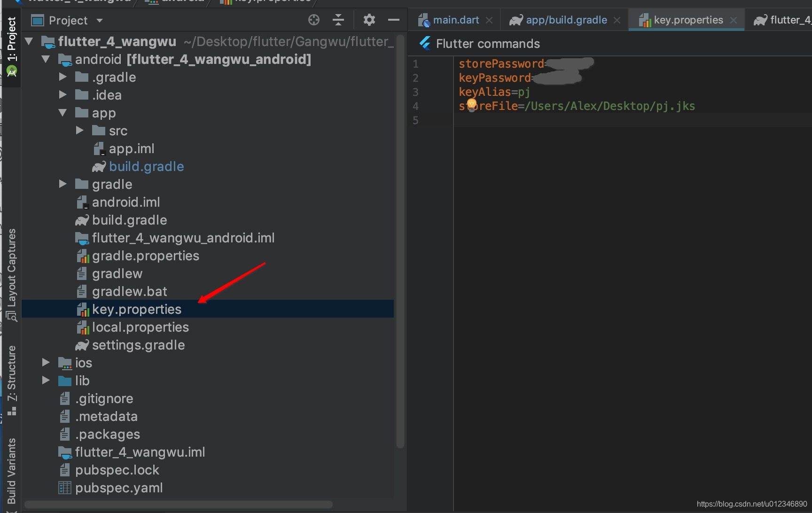
Task: Click the locate/scroll-from-source target icon
Action: tap(314, 20)
